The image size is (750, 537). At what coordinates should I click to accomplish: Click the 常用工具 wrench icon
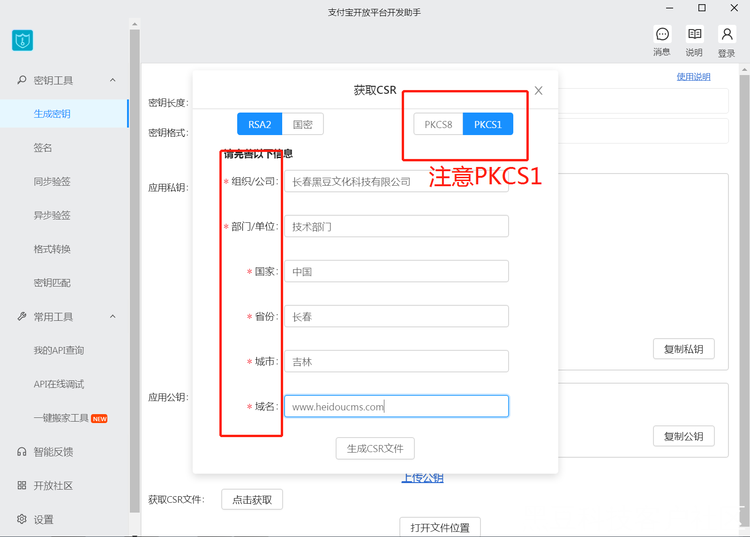point(22,316)
